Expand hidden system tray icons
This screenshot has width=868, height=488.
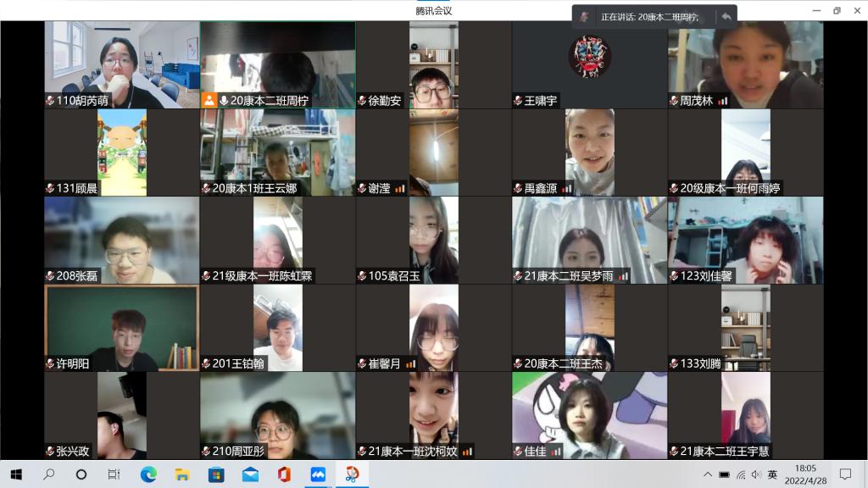point(708,474)
